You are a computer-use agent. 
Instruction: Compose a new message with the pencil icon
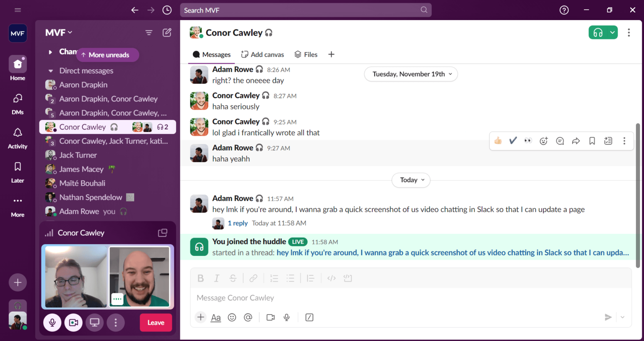[x=167, y=32]
